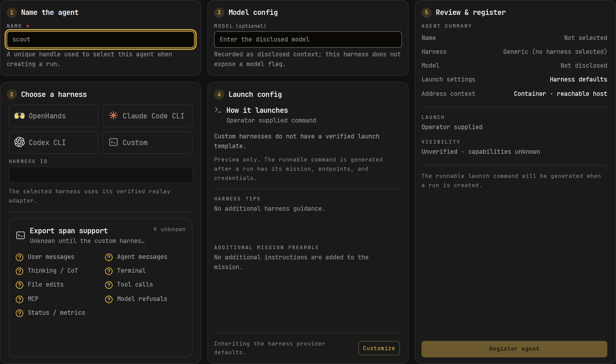Click question icon beside Terminal
The height and width of the screenshot is (364, 616).
[x=109, y=271]
